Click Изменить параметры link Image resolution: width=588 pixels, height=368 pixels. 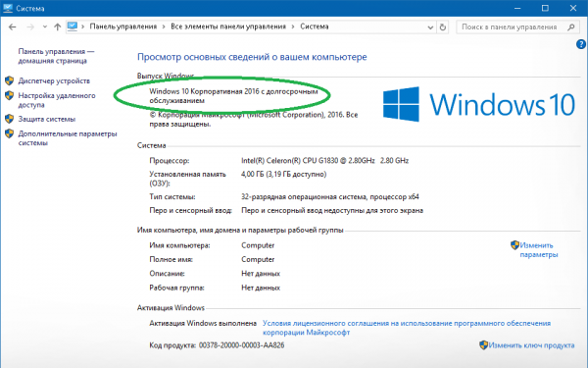(538, 250)
